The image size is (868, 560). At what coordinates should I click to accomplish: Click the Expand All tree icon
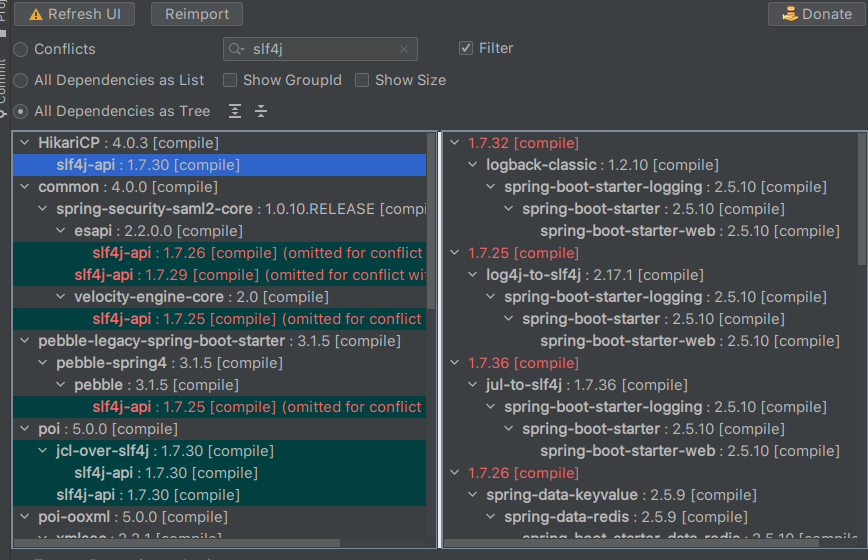(235, 111)
